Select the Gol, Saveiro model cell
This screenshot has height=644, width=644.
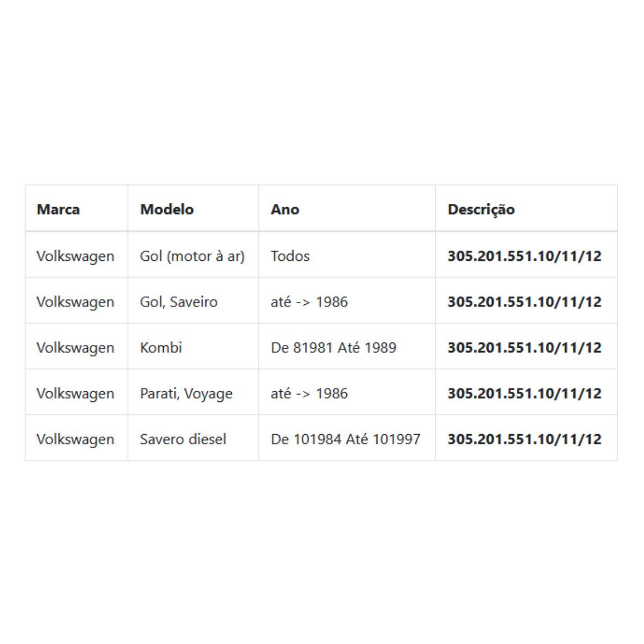193,301
